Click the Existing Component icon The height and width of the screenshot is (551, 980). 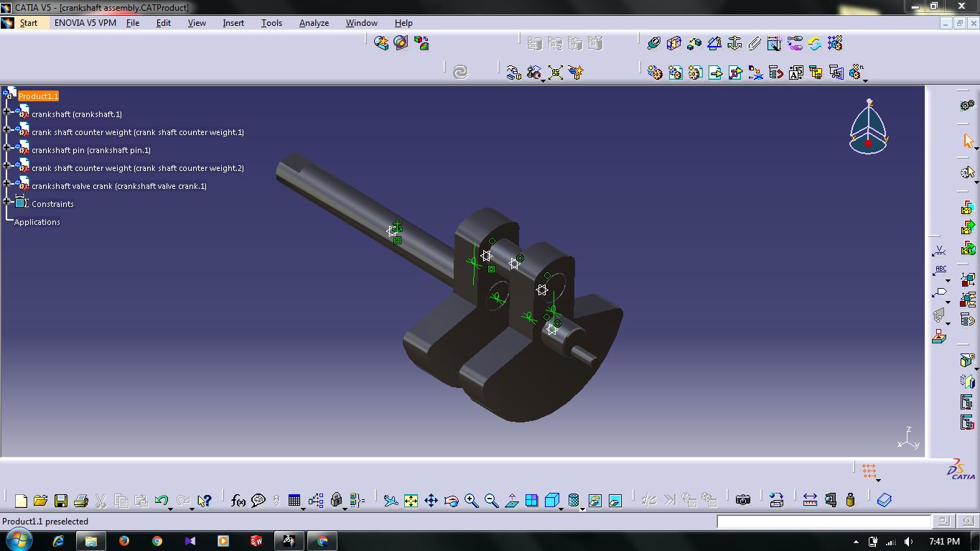coord(715,73)
